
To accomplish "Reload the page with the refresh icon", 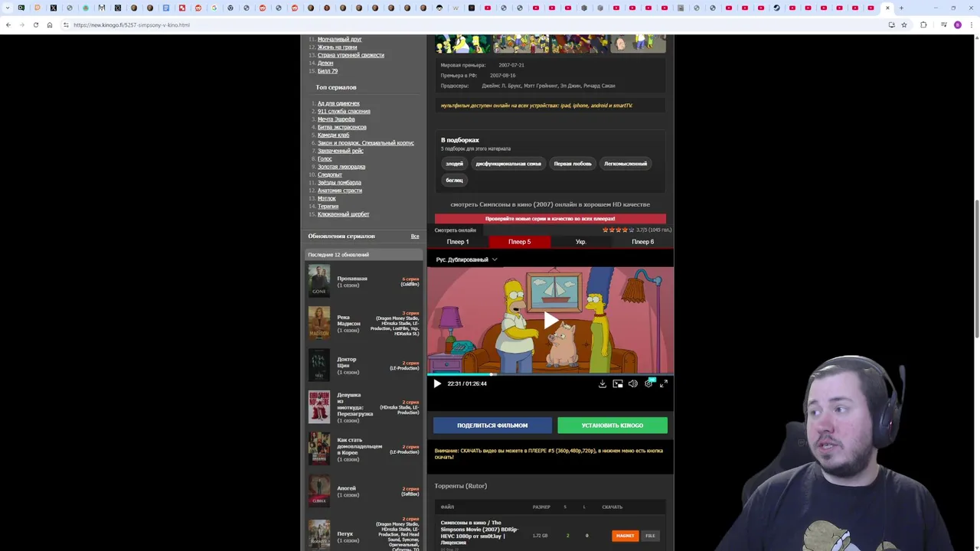I will [x=36, y=24].
